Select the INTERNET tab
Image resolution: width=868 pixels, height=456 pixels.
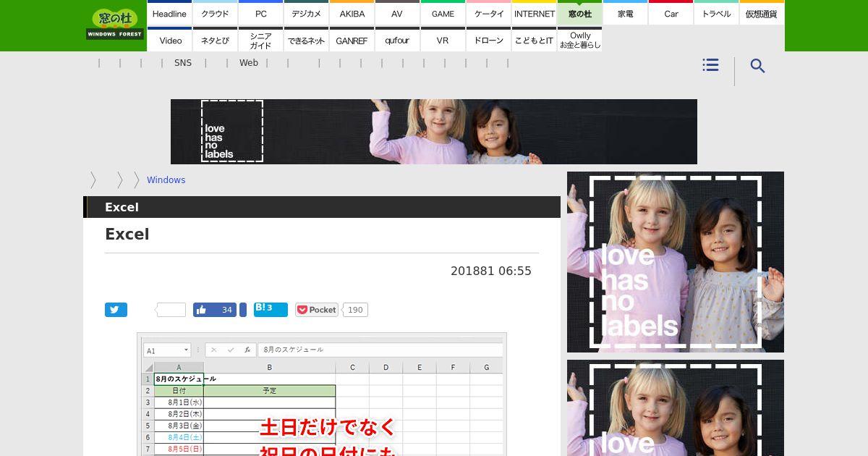point(534,13)
